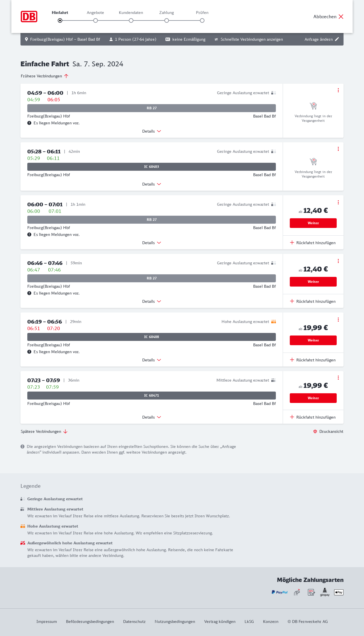Click the Druckansicht printer icon
Image resolution: width=364 pixels, height=636 pixels.
coord(315,431)
